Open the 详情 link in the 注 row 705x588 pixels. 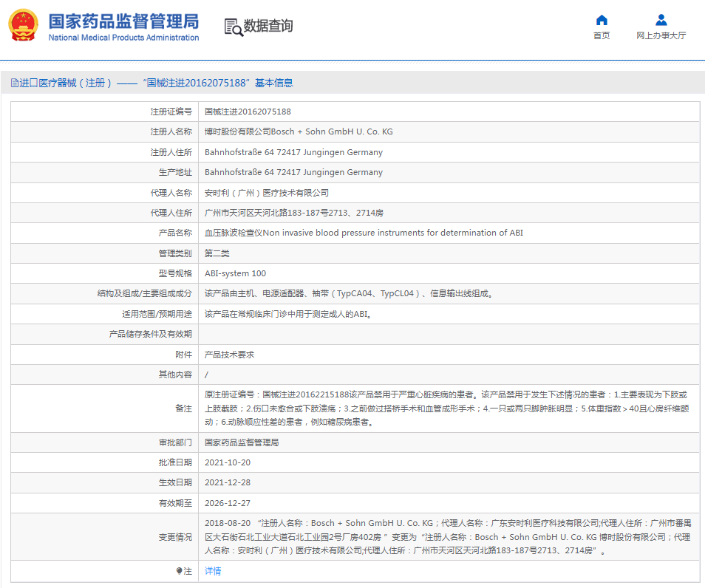(213, 571)
